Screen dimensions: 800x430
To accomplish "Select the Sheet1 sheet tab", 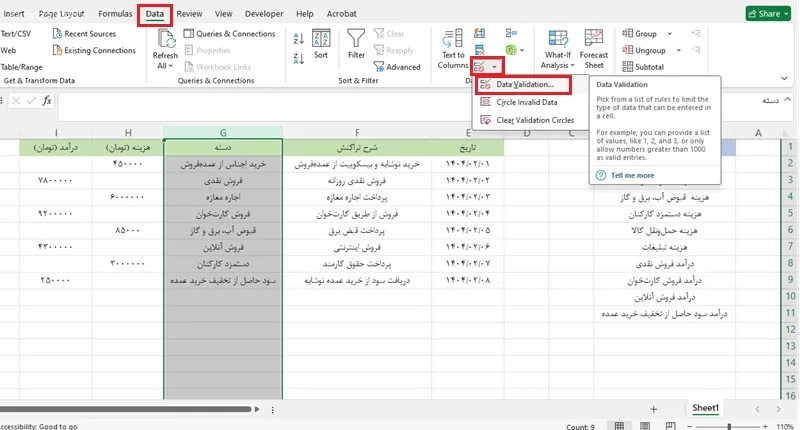I will tap(705, 408).
